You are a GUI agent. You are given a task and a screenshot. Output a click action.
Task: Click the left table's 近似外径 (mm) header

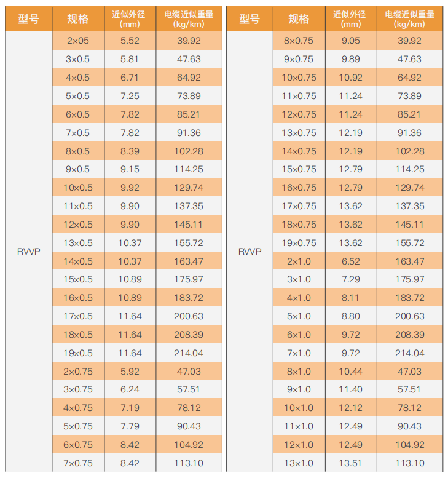130,19
